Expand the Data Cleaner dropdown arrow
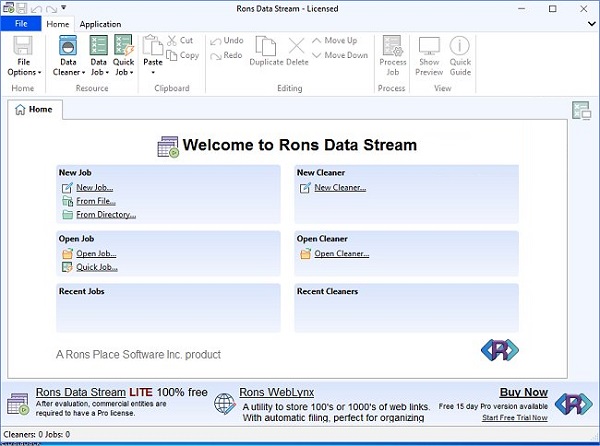600x446 pixels. click(x=83, y=72)
